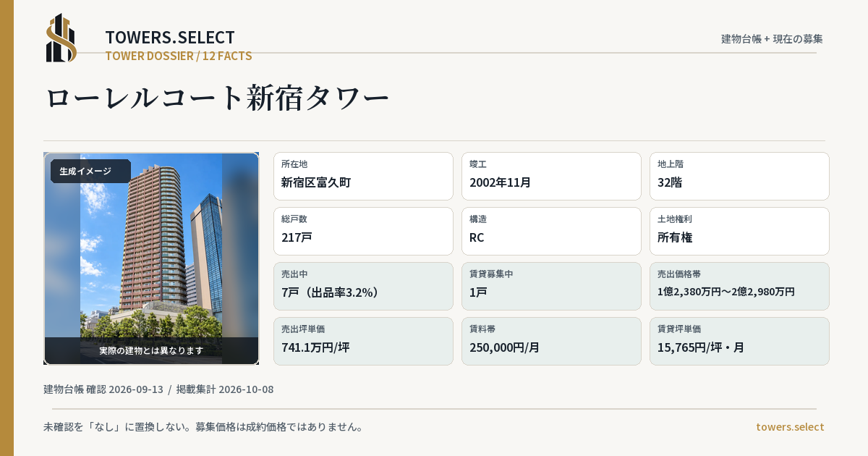Click the 建物台帳 確認 2026-09-13 date text
The image size is (868, 456).
pyautogui.click(x=103, y=389)
